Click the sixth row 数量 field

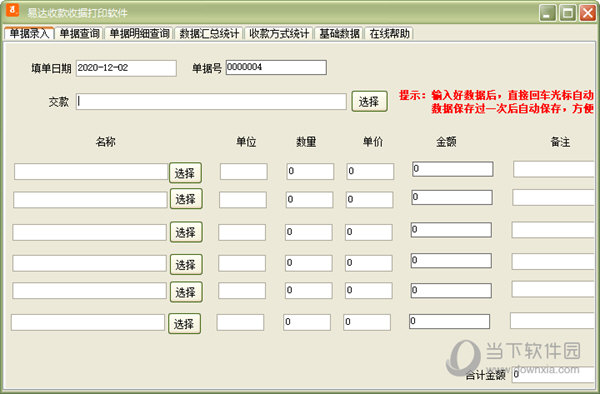pos(307,322)
